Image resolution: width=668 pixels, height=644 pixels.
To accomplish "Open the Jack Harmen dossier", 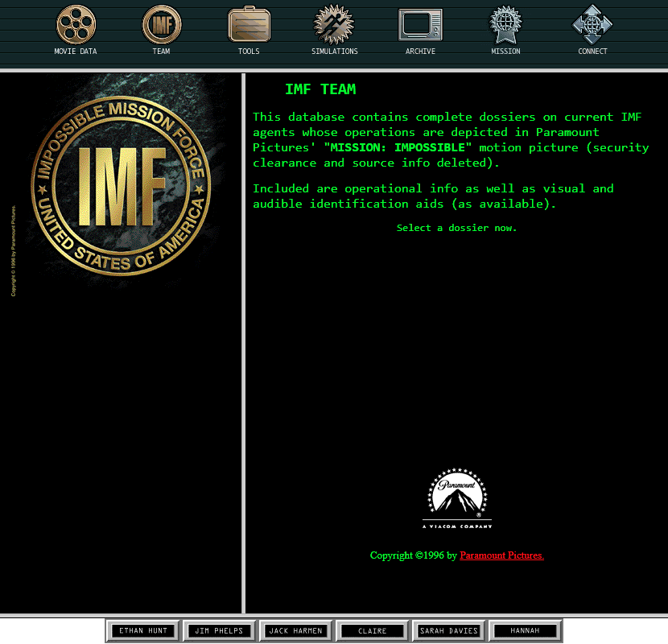I will 295,630.
